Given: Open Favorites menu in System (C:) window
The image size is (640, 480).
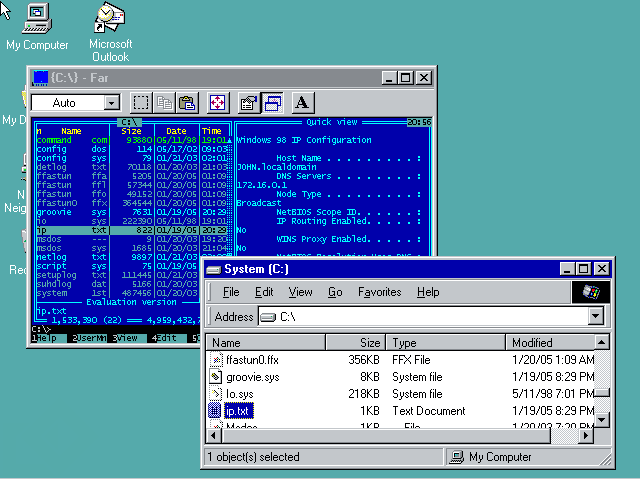Looking at the screenshot, I should pos(380,292).
